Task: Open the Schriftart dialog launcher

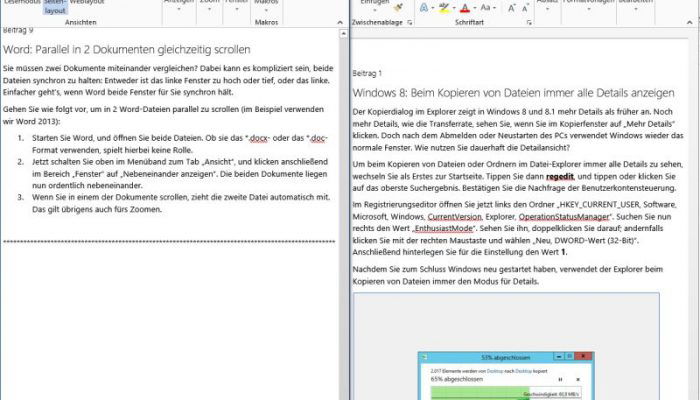Action: pos(529,22)
